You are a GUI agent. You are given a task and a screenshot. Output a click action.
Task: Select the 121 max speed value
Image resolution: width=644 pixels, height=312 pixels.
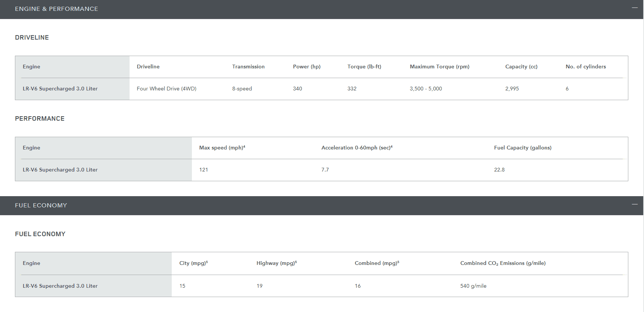[203, 170]
